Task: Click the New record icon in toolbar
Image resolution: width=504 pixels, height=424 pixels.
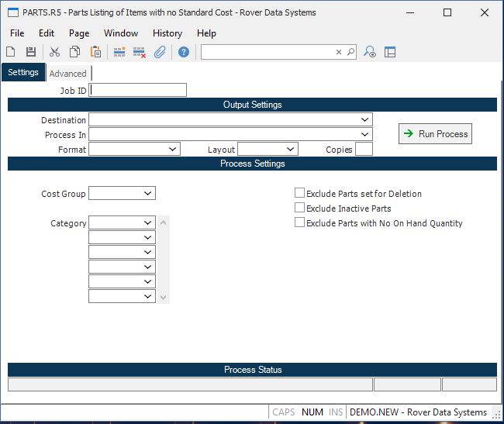Action: click(x=11, y=52)
